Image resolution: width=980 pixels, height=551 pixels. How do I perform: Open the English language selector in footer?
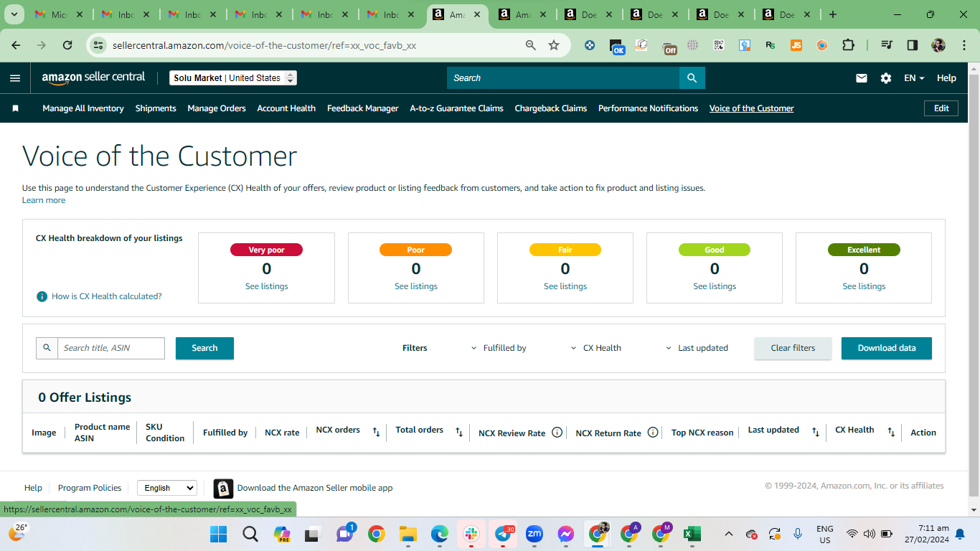pyautogui.click(x=167, y=488)
